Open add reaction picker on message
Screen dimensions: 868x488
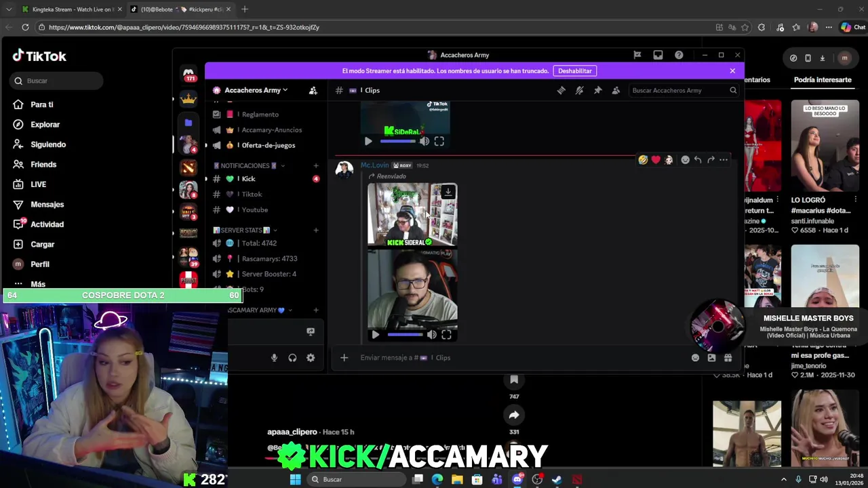[685, 160]
